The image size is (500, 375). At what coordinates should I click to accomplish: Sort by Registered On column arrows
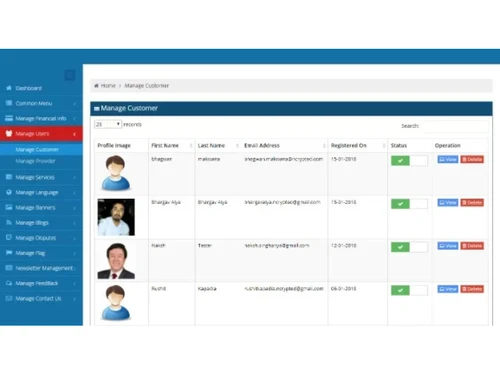tap(384, 146)
